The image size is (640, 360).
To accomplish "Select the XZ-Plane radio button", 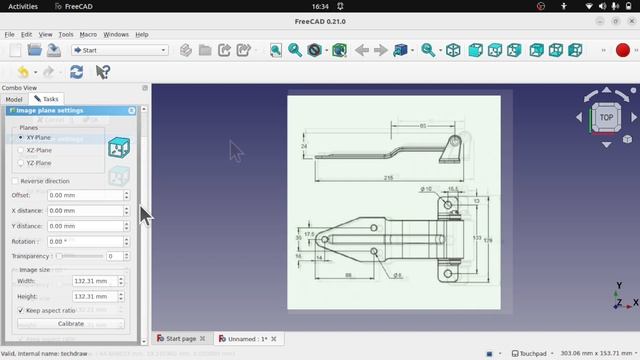I will coord(20,150).
